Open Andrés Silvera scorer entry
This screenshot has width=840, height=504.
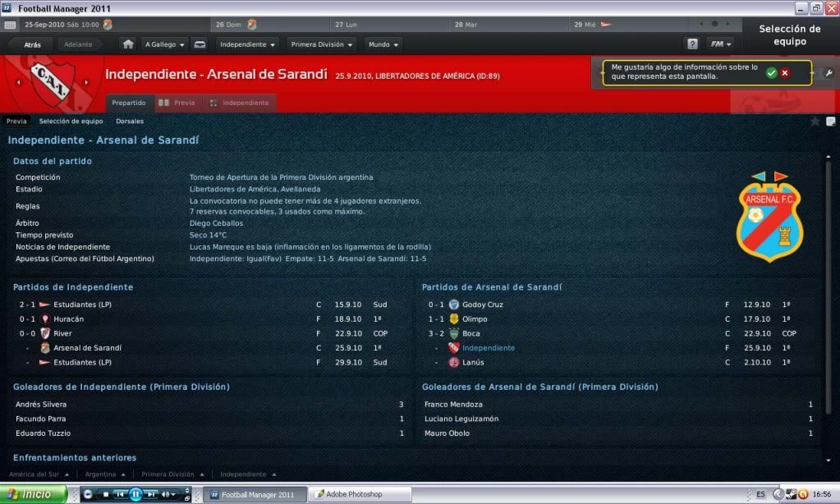point(41,405)
